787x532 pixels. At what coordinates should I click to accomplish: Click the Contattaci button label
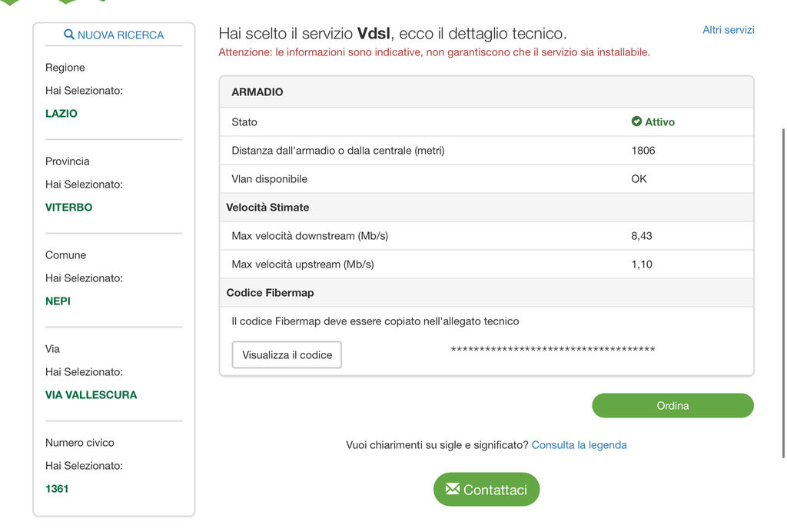point(495,490)
